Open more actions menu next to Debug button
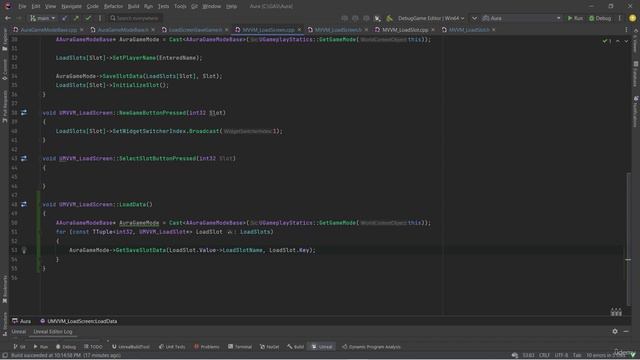Image resolution: width=640 pixels, height=360 pixels. pyautogui.click(x=619, y=18)
